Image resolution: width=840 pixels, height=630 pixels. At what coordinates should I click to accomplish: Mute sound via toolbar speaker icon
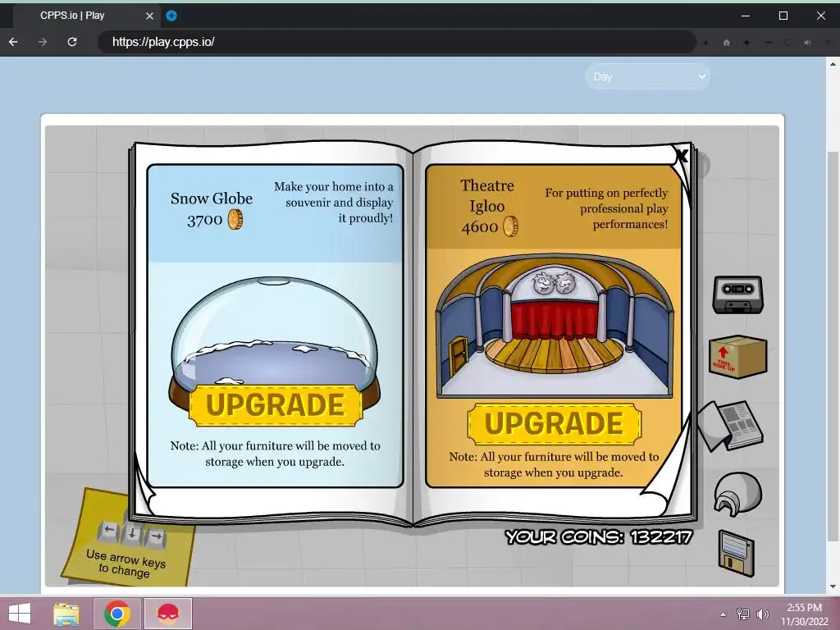coord(807,43)
